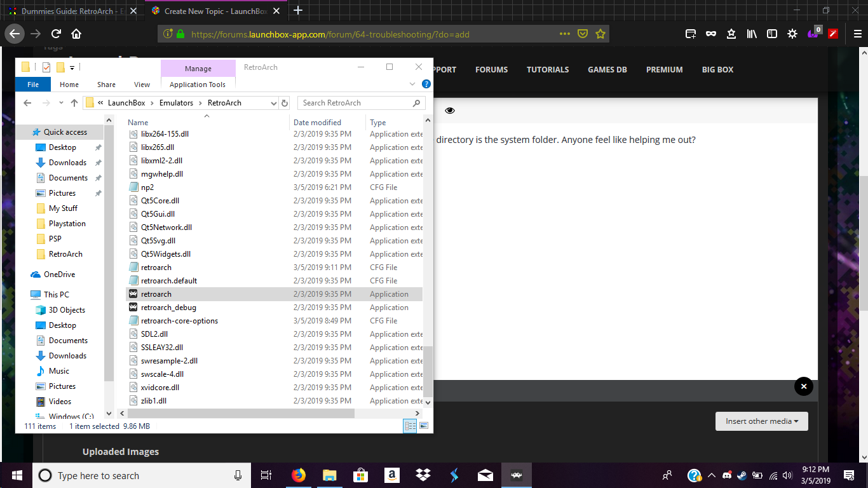Open Home ribbon tab
Screen dimensions: 868x488
69,85
